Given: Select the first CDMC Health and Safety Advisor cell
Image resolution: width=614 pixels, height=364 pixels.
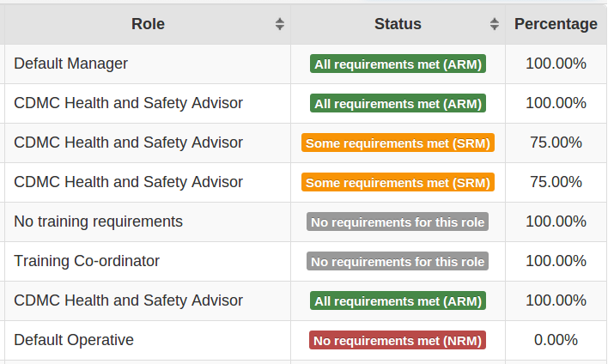Looking at the screenshot, I should click(129, 103).
